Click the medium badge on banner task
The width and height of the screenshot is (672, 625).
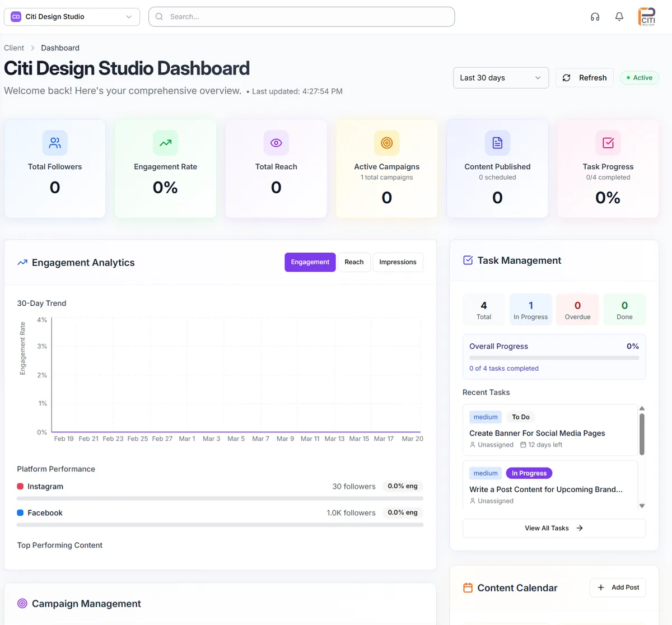pyautogui.click(x=486, y=417)
